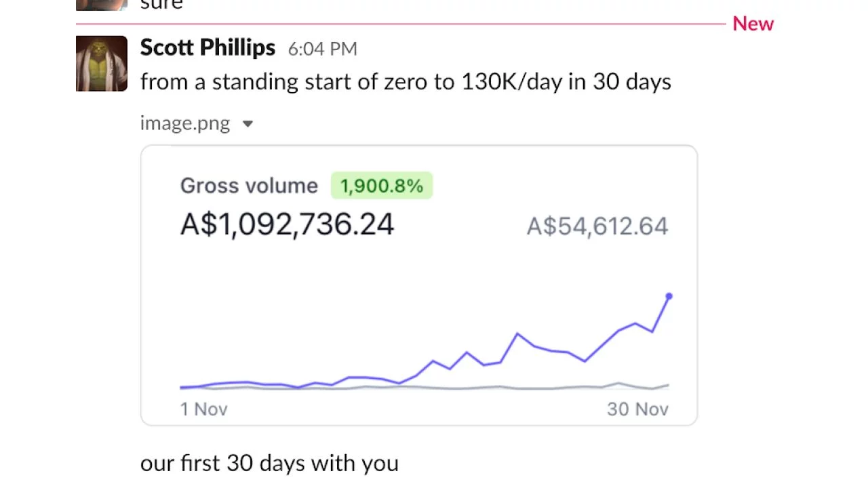Image resolution: width=868 pixels, height=488 pixels.
Task: Click the red New messages marker
Action: point(753,24)
